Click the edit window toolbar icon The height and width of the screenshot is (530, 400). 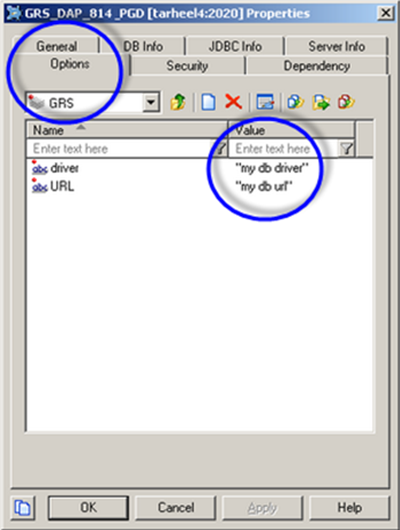click(265, 102)
